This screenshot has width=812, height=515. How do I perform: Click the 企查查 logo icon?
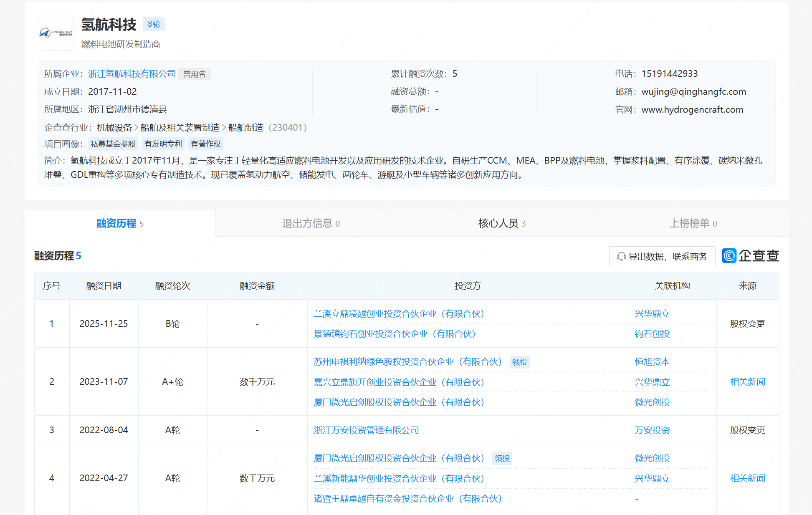point(729,256)
